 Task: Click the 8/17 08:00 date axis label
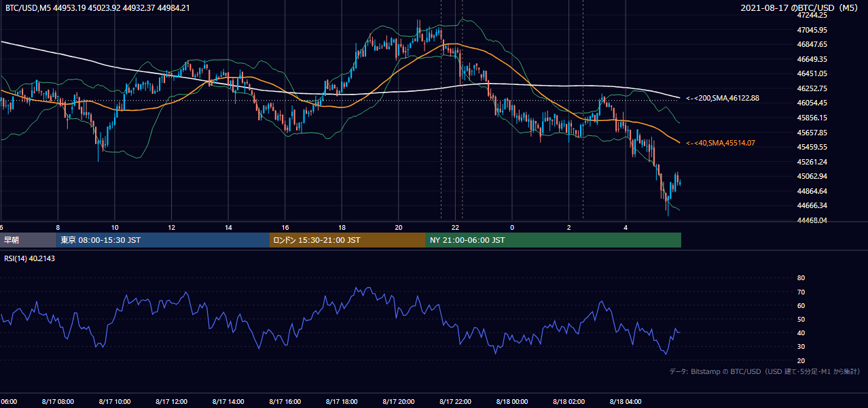pyautogui.click(x=58, y=402)
